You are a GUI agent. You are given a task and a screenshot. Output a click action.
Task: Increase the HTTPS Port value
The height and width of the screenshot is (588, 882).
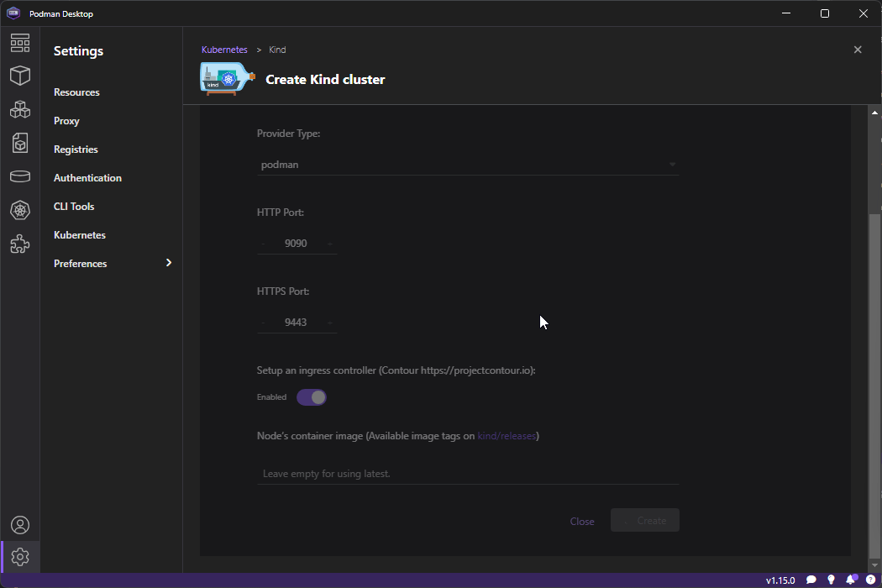tap(330, 323)
